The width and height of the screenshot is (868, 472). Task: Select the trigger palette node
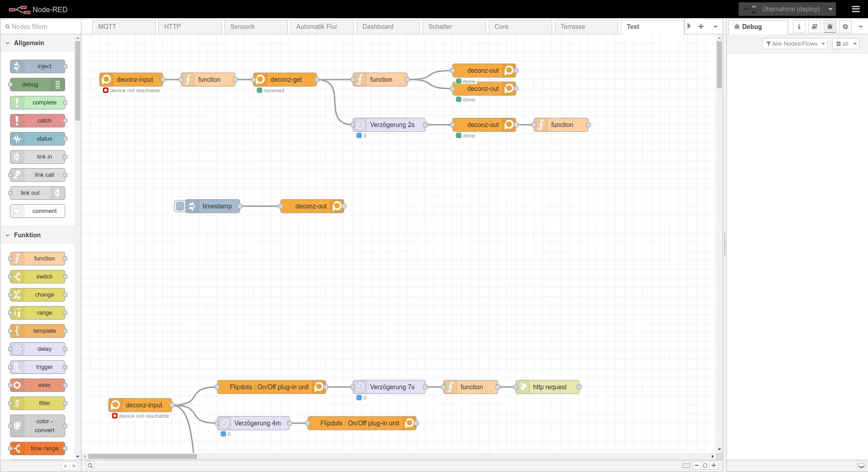(38, 367)
